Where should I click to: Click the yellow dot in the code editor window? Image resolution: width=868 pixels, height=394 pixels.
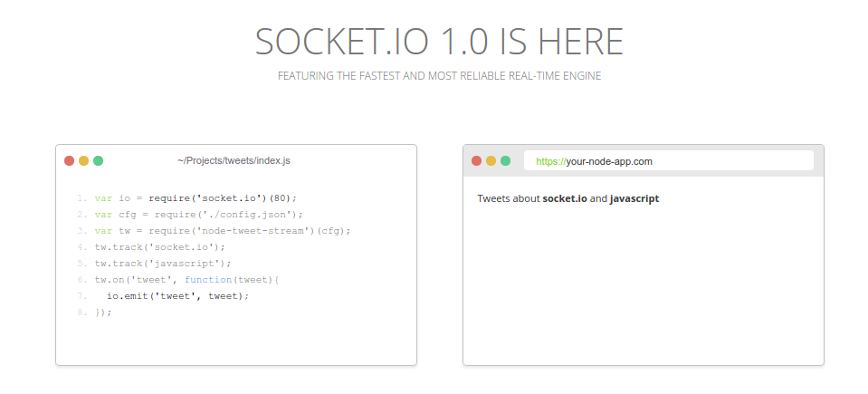click(x=83, y=161)
